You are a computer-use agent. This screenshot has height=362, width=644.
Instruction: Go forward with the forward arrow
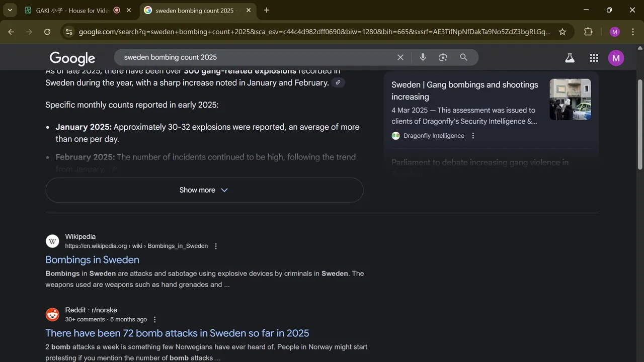click(x=29, y=32)
